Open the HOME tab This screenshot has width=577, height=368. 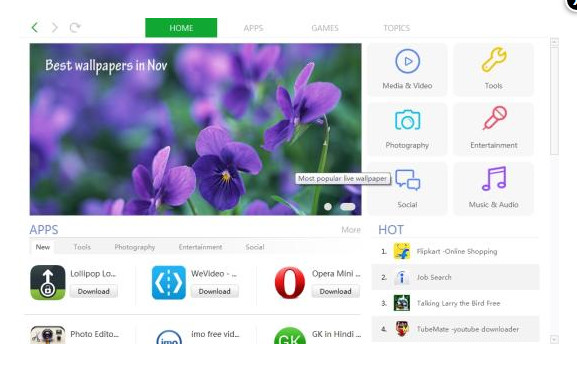(x=181, y=28)
